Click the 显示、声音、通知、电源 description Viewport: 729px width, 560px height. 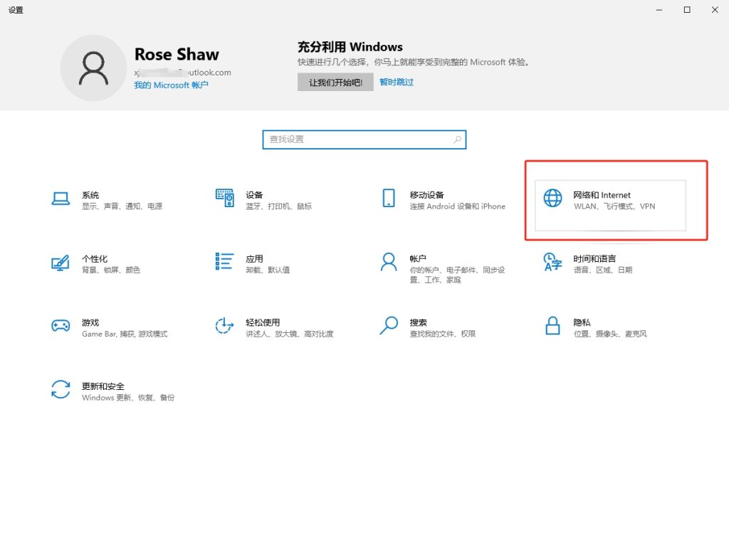click(x=122, y=206)
